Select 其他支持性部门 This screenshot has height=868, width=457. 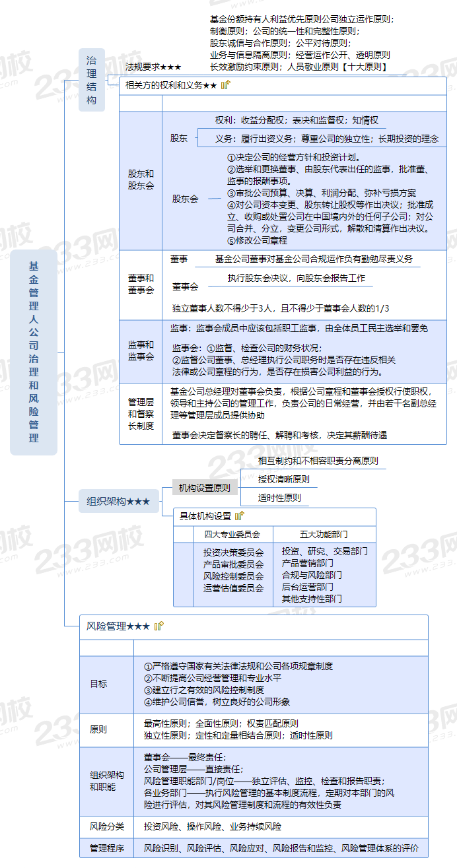pyautogui.click(x=312, y=598)
